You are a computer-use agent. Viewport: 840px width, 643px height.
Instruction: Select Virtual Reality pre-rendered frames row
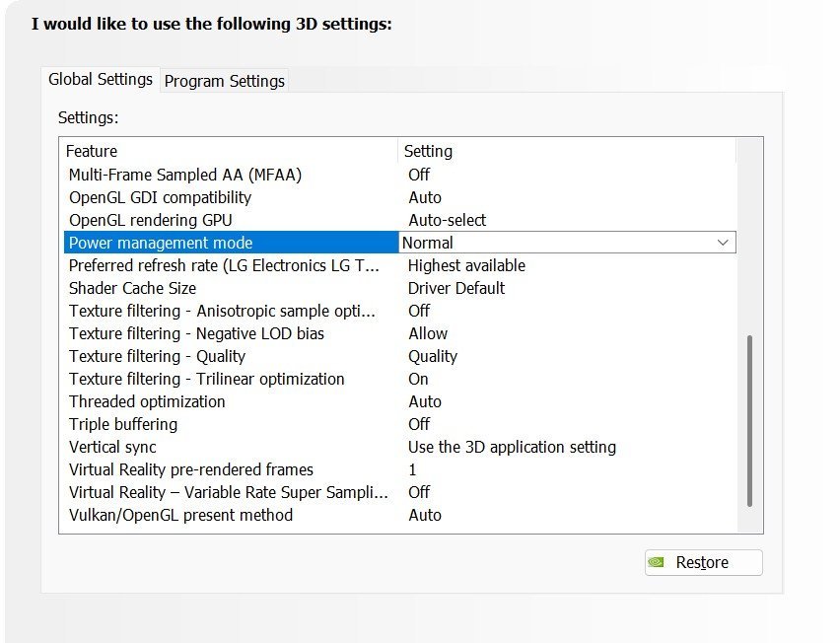pyautogui.click(x=399, y=470)
